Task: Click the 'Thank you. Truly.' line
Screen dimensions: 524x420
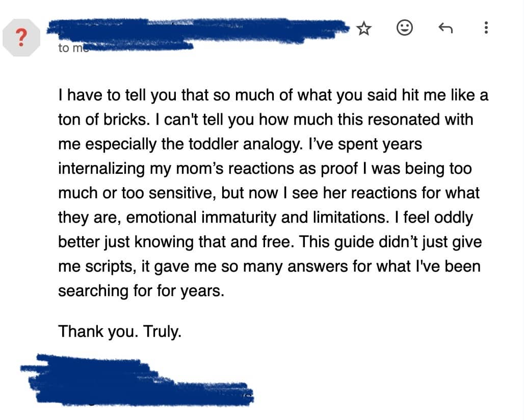Action: [x=120, y=331]
